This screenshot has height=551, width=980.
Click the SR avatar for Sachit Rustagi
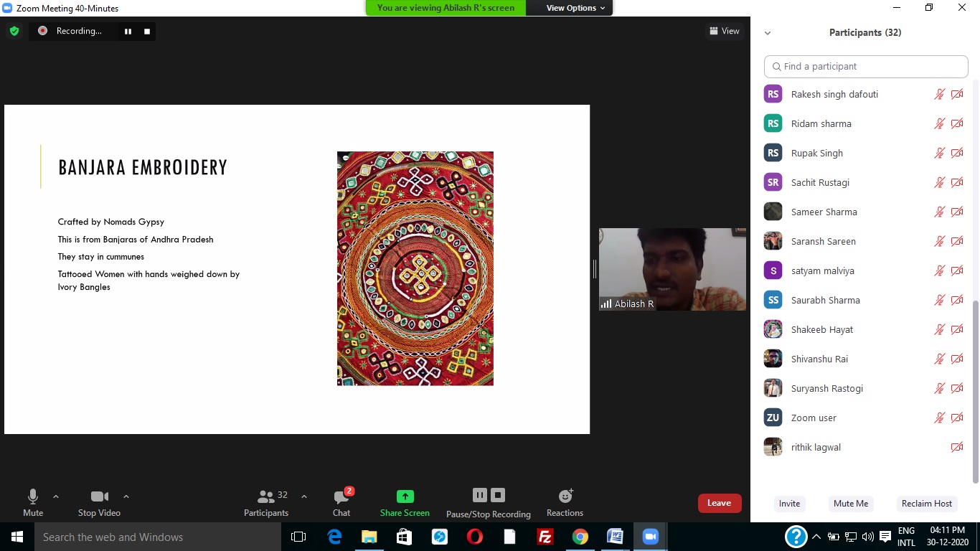click(x=773, y=182)
